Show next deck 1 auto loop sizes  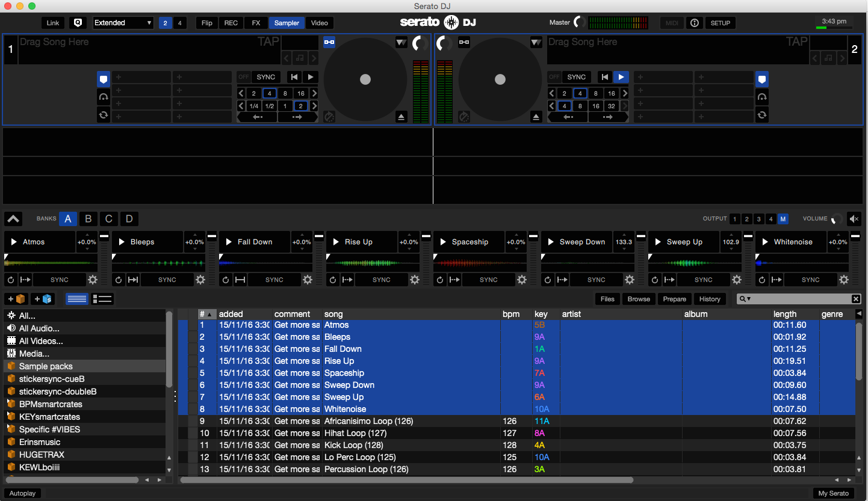(314, 93)
